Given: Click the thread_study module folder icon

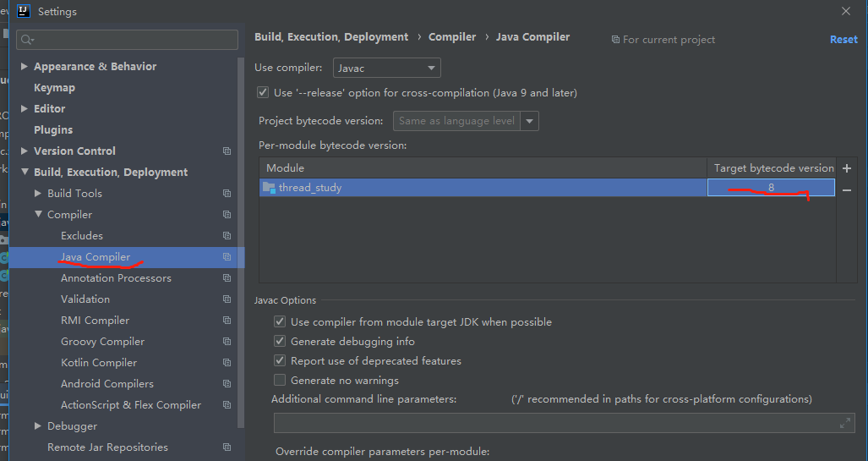Looking at the screenshot, I should (x=269, y=187).
